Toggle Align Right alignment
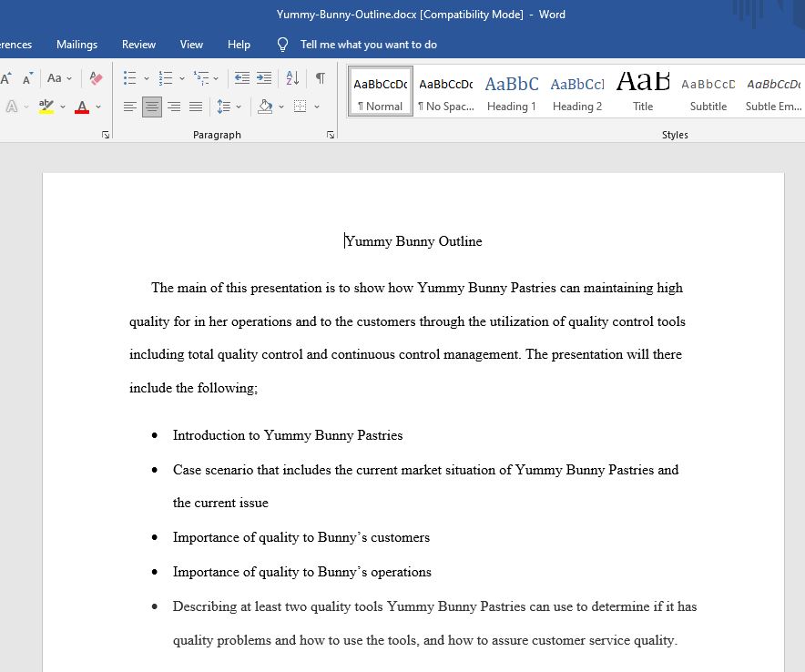This screenshot has width=805, height=672. click(x=174, y=107)
